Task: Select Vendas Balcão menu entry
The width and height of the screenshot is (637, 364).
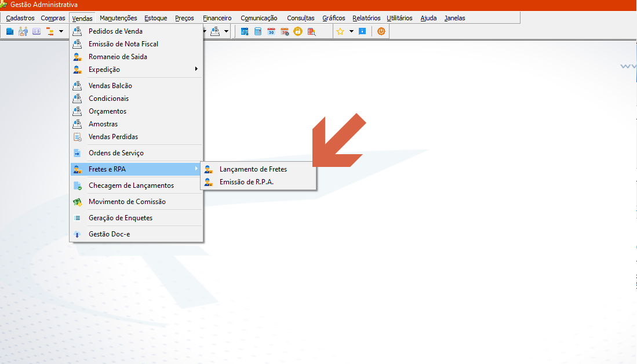Action: click(136, 86)
